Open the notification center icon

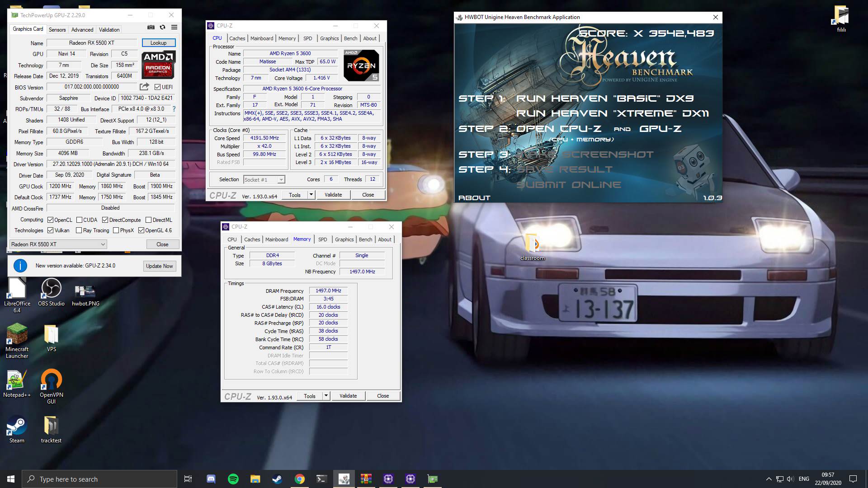pos(853,479)
